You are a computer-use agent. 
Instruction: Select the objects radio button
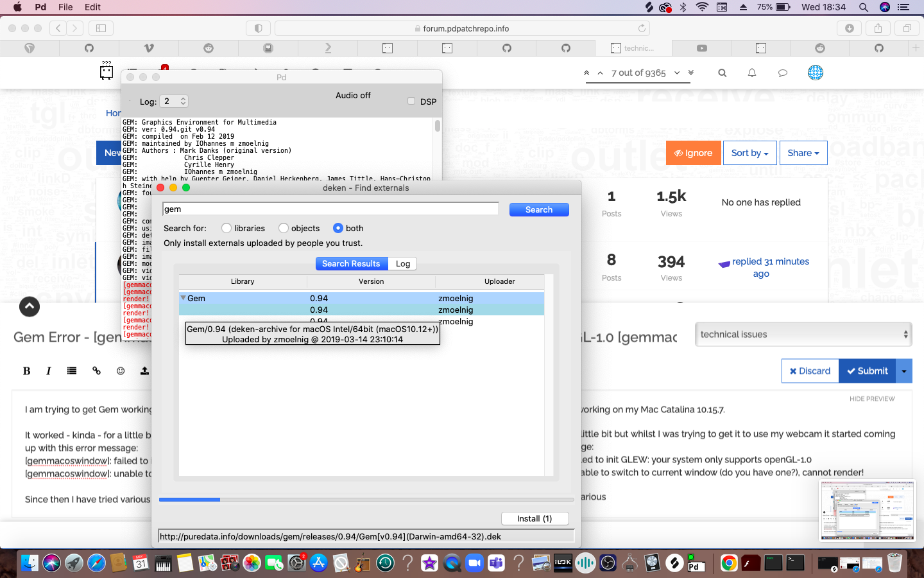click(x=284, y=228)
